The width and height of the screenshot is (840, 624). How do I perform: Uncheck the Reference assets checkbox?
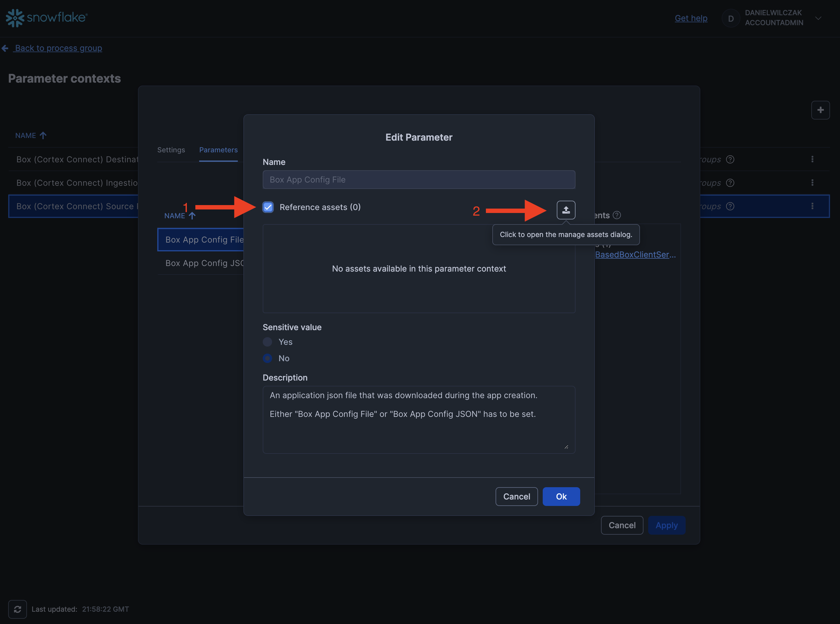click(268, 207)
